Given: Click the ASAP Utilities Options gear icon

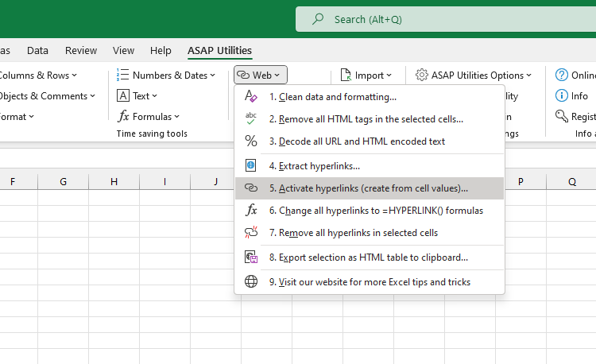Looking at the screenshot, I should (421, 75).
